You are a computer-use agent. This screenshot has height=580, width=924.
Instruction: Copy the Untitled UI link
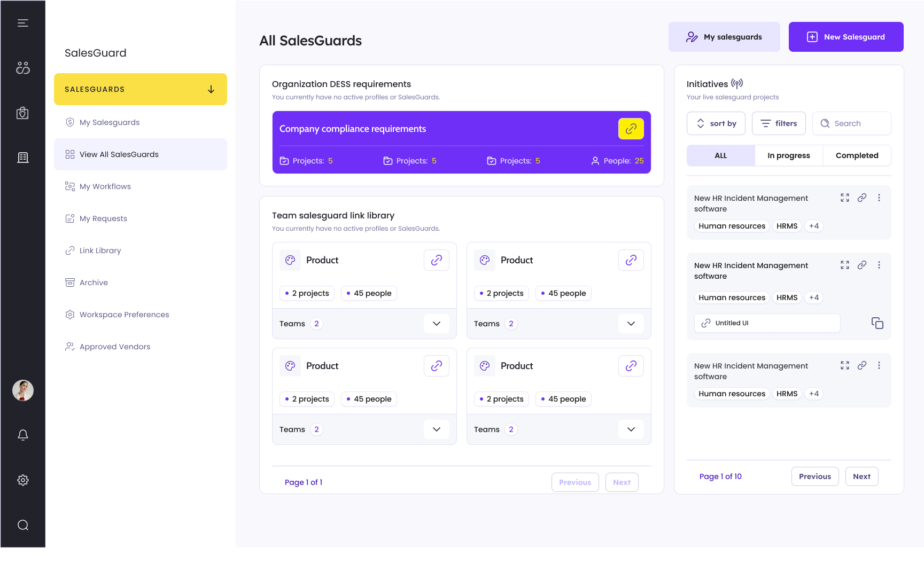(x=877, y=323)
